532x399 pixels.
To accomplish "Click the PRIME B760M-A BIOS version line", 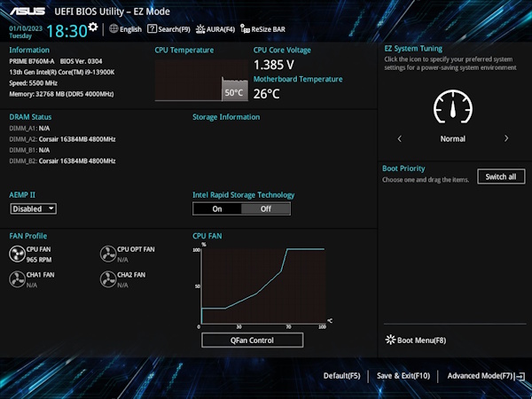I will (x=56, y=61).
